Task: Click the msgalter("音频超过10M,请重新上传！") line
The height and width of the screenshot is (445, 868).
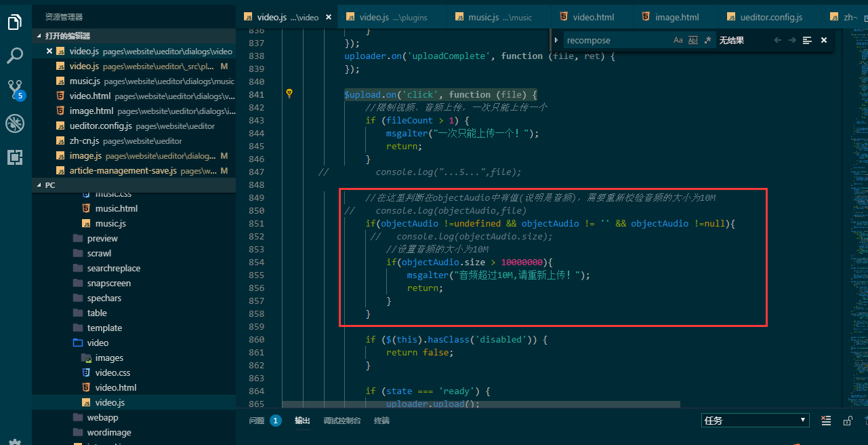Action: [x=498, y=275]
